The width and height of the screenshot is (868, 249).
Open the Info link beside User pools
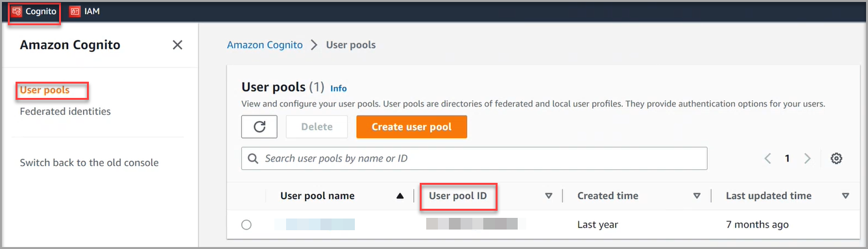[339, 88]
